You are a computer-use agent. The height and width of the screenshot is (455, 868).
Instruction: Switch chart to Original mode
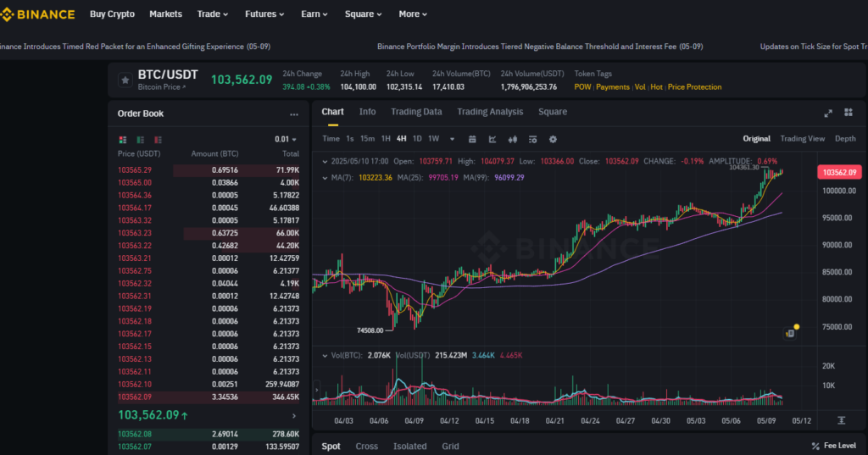point(756,139)
